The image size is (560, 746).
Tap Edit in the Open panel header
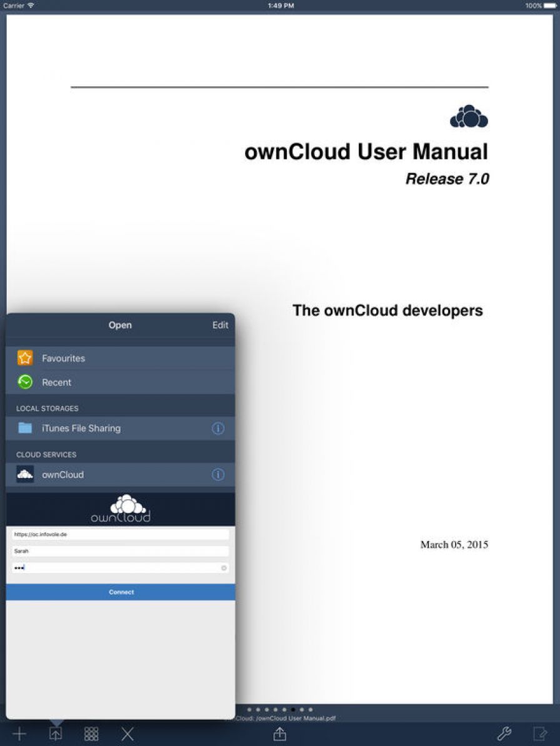point(220,325)
